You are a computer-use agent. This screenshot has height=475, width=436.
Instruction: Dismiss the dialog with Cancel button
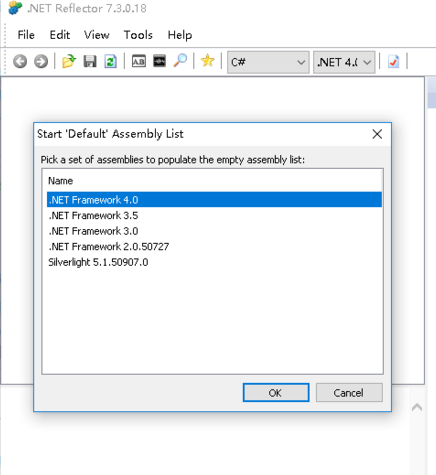coord(349,393)
